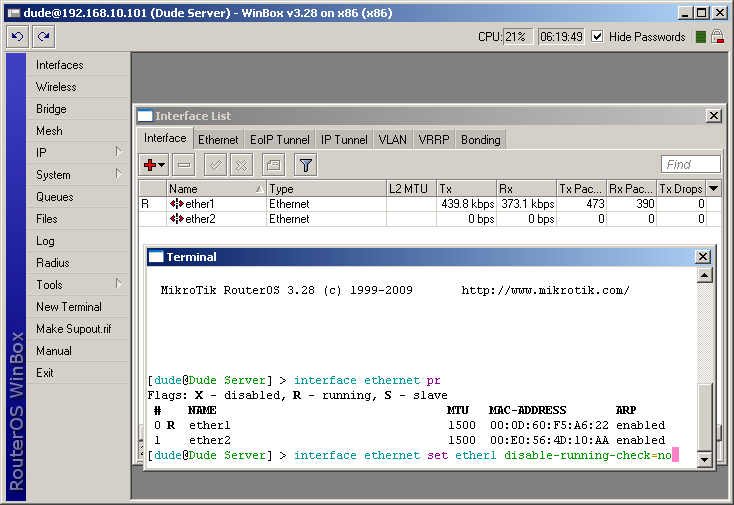The width and height of the screenshot is (734, 505).
Task: Toggle the Hide Passwords checkbox
Action: [x=597, y=37]
